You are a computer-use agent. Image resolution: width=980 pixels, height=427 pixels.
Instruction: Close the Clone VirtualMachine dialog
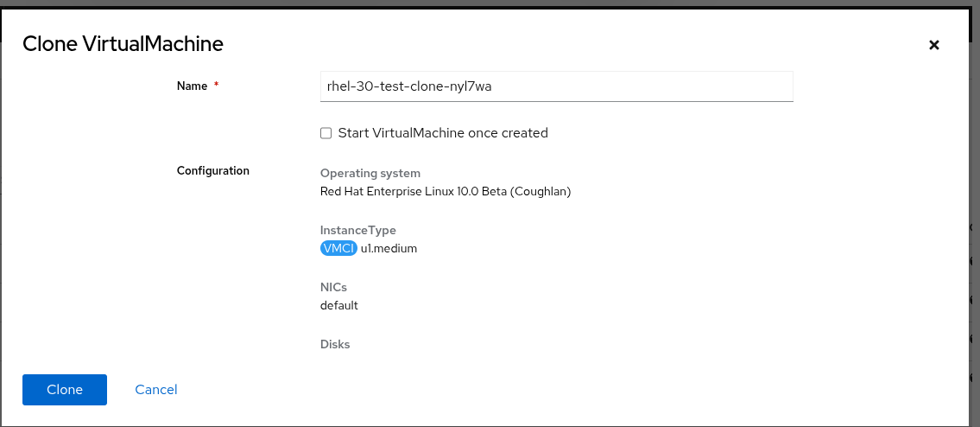(933, 45)
